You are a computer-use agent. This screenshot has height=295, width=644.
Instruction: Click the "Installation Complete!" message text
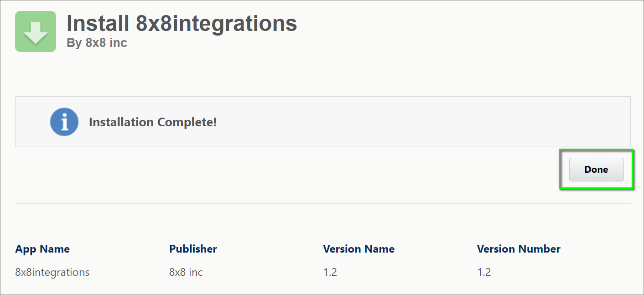[153, 122]
